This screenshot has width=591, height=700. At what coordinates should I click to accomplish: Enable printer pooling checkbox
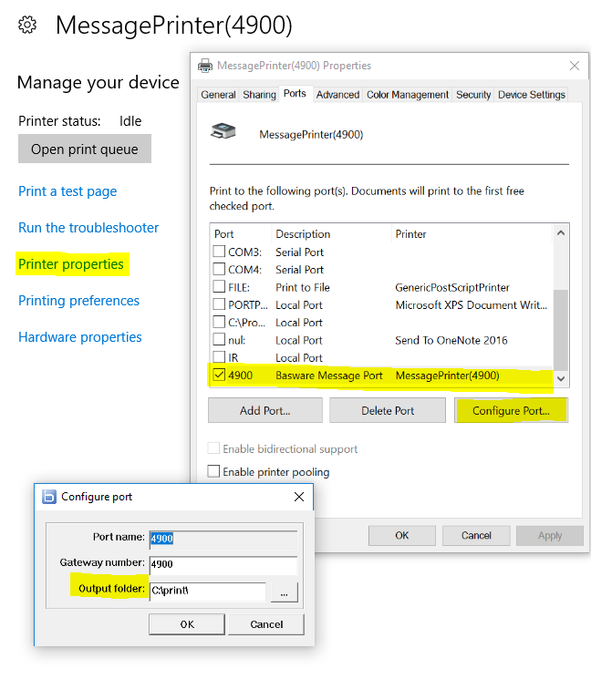[213, 471]
